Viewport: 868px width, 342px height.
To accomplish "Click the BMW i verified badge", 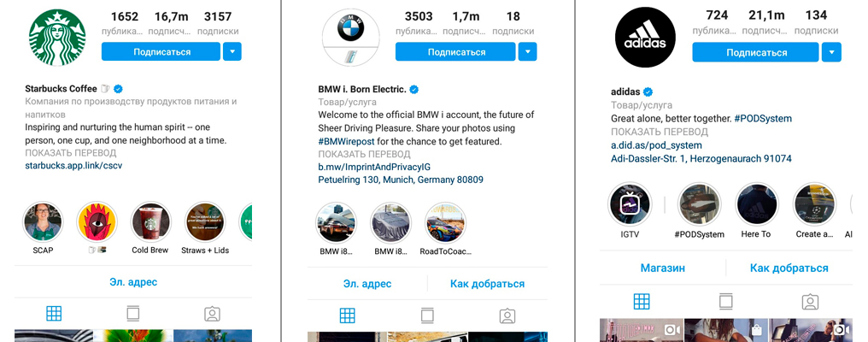I will 413,89.
